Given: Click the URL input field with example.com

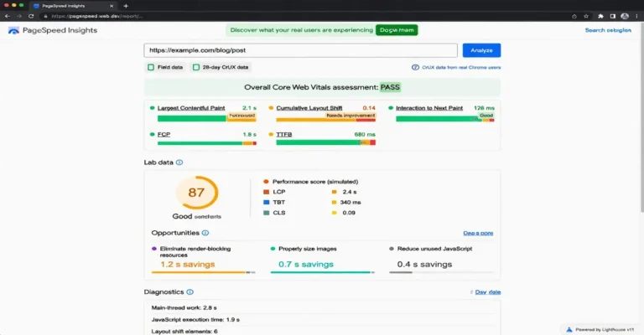Looking at the screenshot, I should (x=301, y=50).
